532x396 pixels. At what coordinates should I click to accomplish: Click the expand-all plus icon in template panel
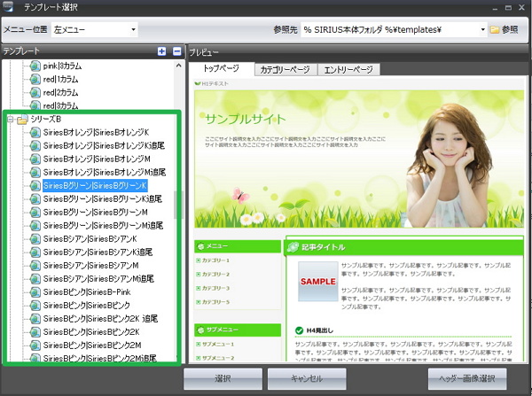click(161, 52)
